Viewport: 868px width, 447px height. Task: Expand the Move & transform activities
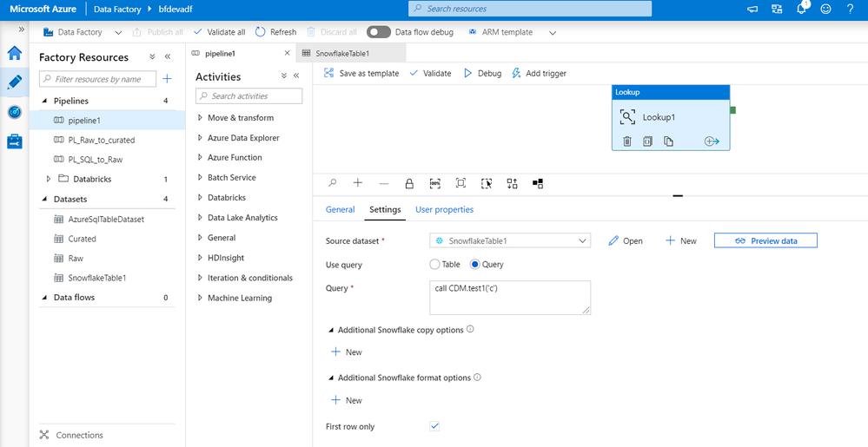(x=201, y=118)
